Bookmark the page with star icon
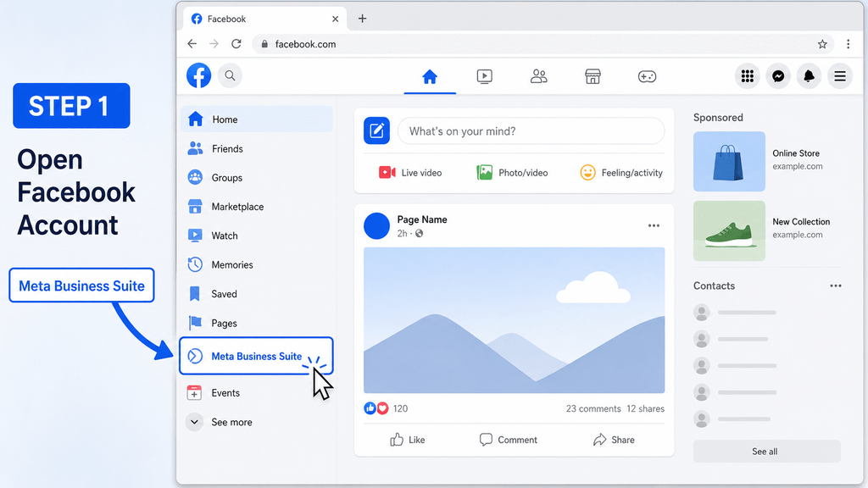The image size is (868, 488). tap(822, 44)
